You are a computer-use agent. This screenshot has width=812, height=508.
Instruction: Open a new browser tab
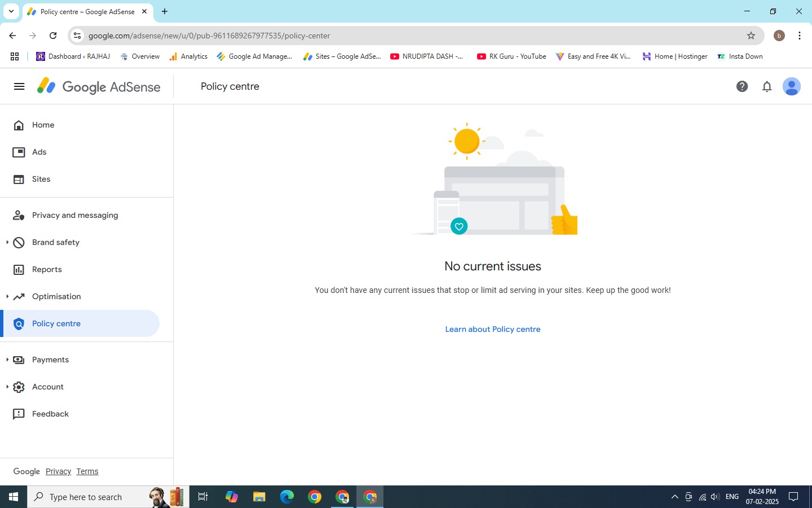[165, 11]
